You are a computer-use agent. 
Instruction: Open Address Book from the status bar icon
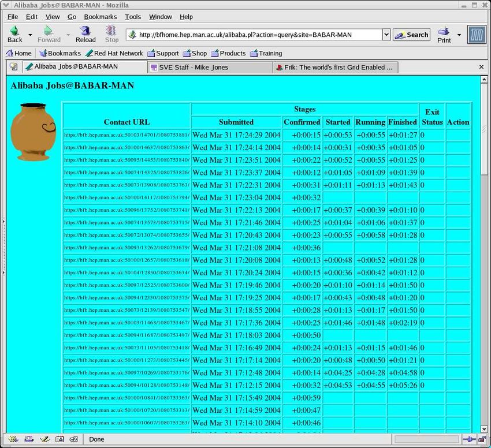click(59, 439)
